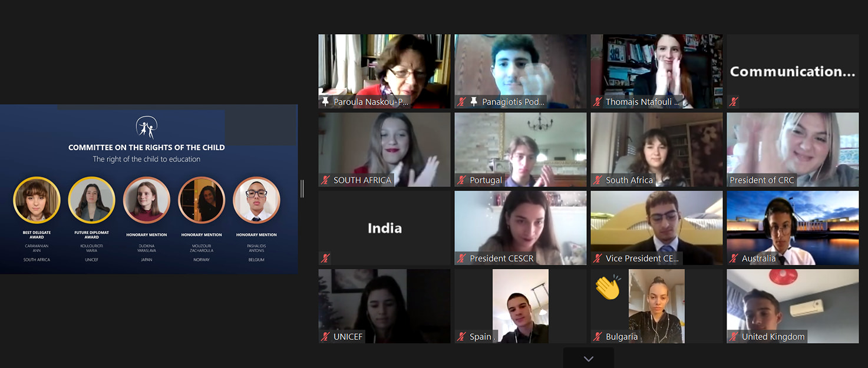Click the SOUTH AFRICA uppercase participant tile
Image resolution: width=868 pixels, height=368 pixels.
[384, 150]
